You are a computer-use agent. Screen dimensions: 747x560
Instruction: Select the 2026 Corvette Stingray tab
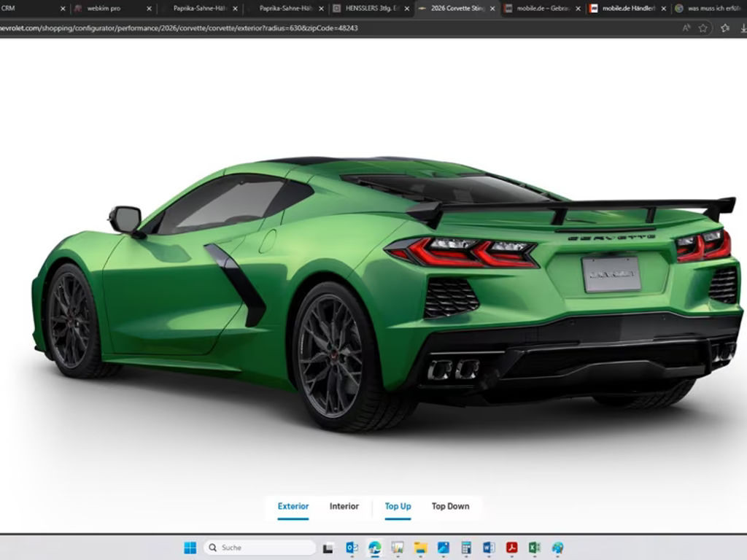point(457,9)
